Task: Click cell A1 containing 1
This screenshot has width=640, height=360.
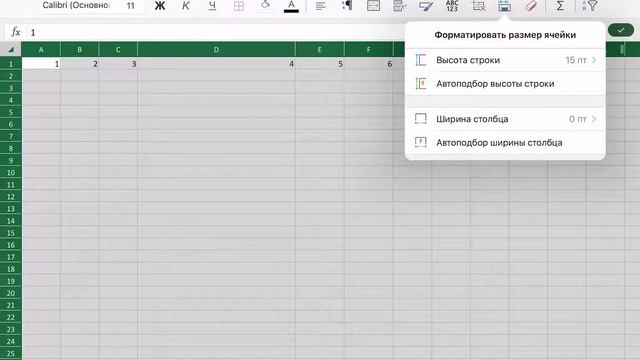Action: (x=41, y=64)
